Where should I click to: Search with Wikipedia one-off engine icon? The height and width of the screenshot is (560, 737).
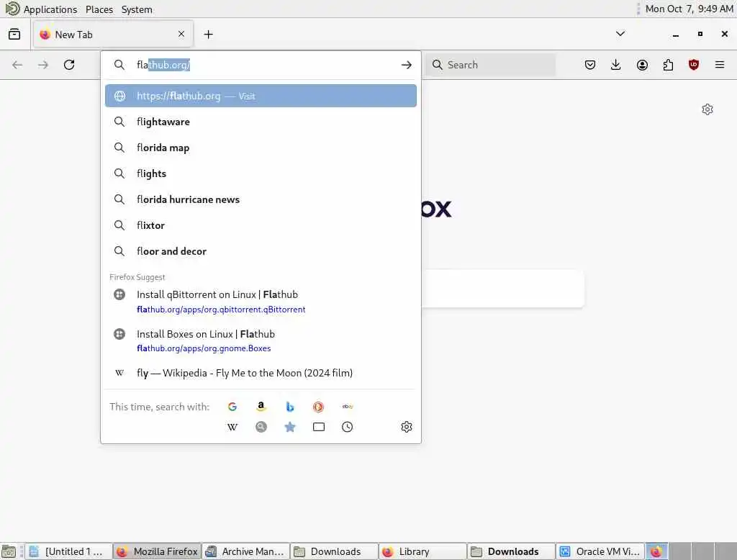coord(232,427)
